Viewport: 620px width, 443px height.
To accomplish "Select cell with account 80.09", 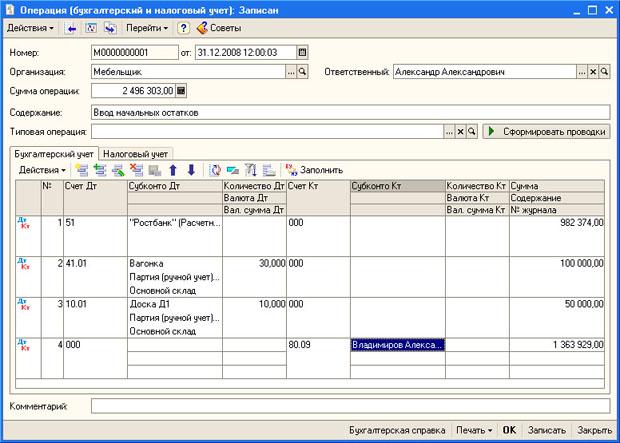I will [x=318, y=358].
